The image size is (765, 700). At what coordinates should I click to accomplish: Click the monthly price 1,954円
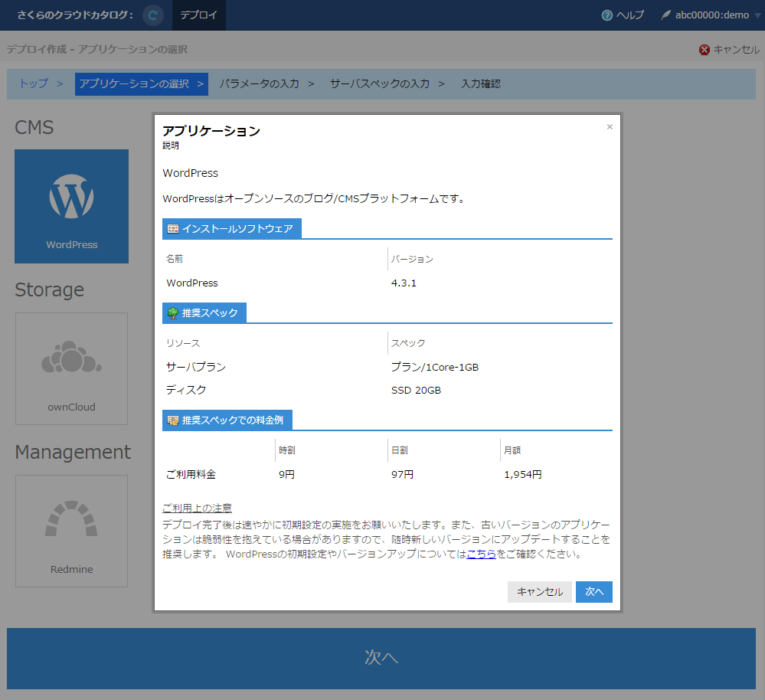tap(522, 475)
